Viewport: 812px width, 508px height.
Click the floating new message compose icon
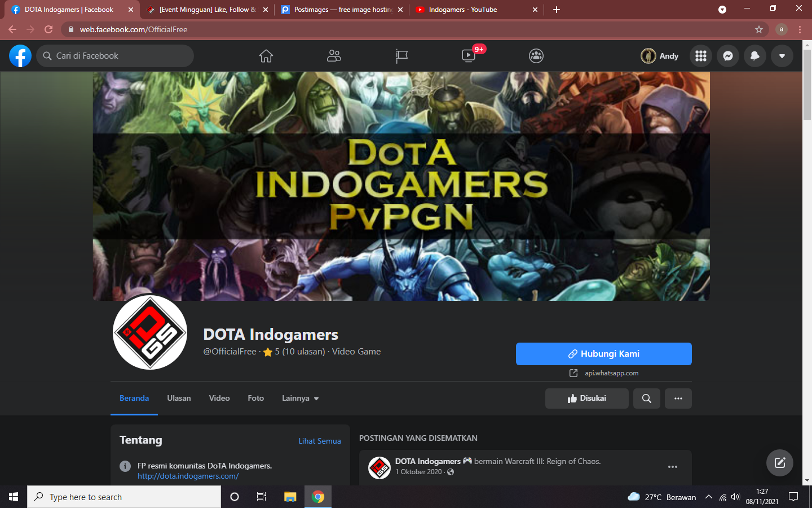780,463
